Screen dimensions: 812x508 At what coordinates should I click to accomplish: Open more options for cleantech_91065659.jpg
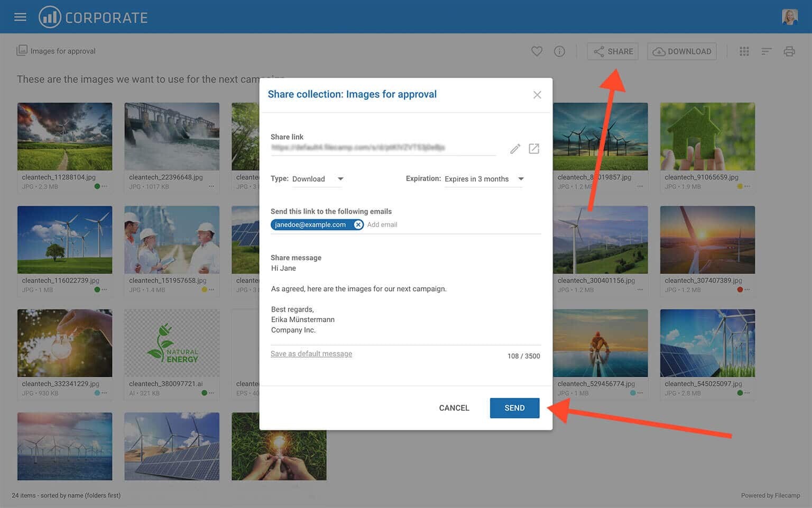747,186
